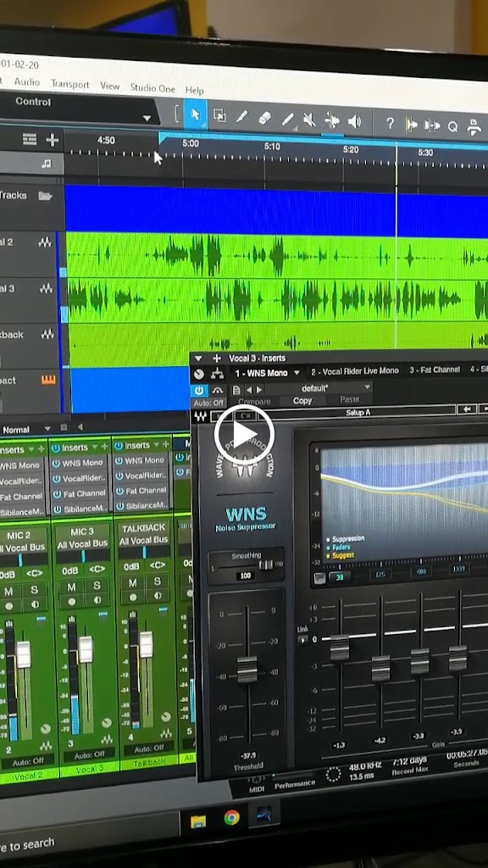The height and width of the screenshot is (868, 488).
Task: Switch to 2 - Vocal Rider Live Mono tab
Action: pyautogui.click(x=354, y=371)
